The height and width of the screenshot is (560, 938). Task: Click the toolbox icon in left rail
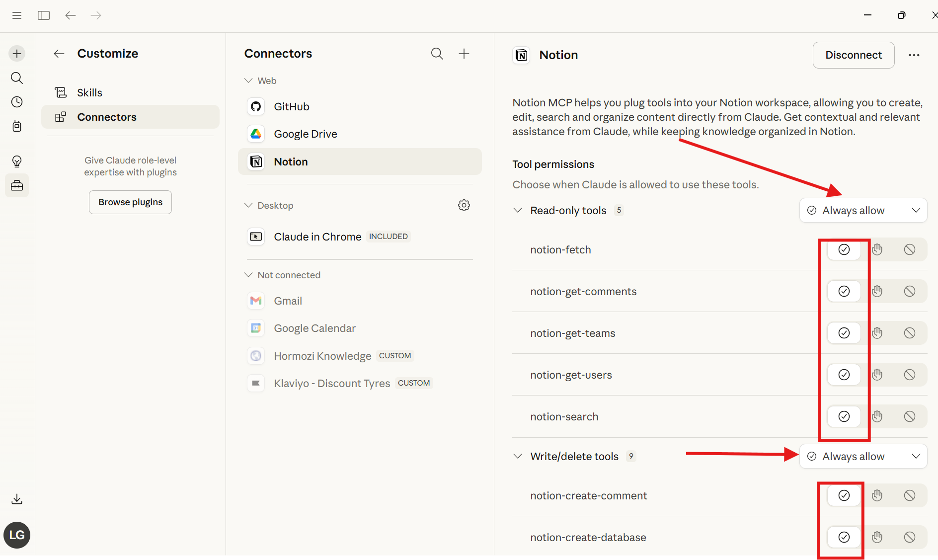[17, 186]
